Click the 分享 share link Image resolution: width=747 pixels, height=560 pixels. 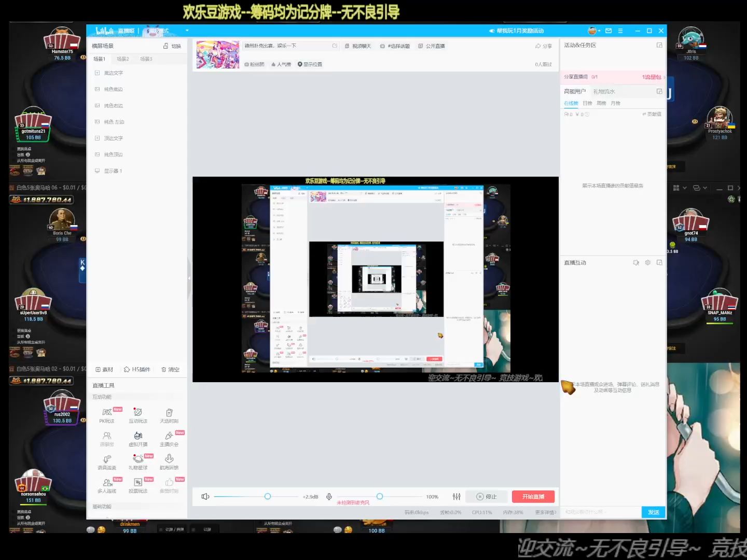544,46
